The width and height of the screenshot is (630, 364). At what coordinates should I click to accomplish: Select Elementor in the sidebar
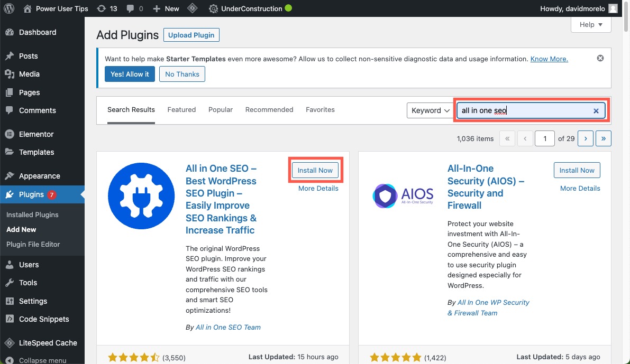(x=34, y=134)
